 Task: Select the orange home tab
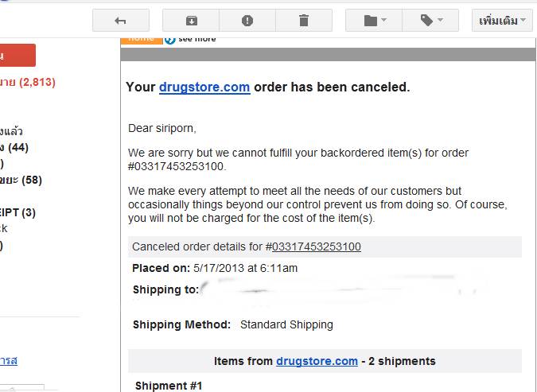click(141, 38)
